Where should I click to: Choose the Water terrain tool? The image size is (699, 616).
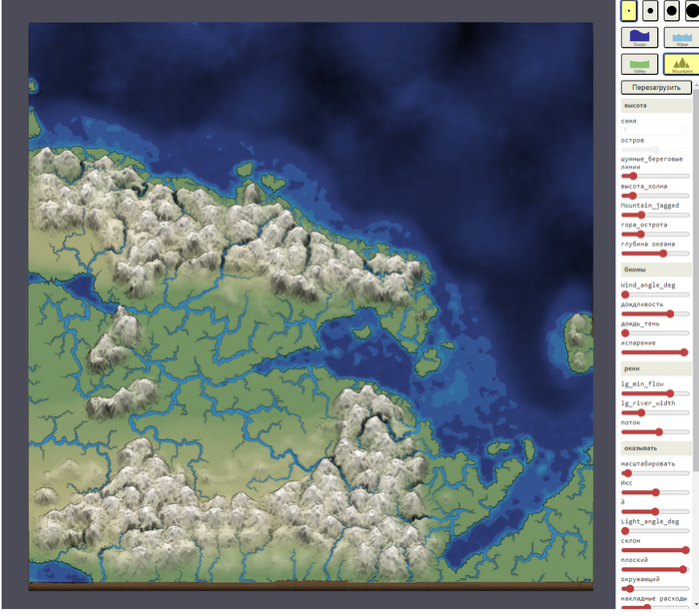pyautogui.click(x=681, y=38)
